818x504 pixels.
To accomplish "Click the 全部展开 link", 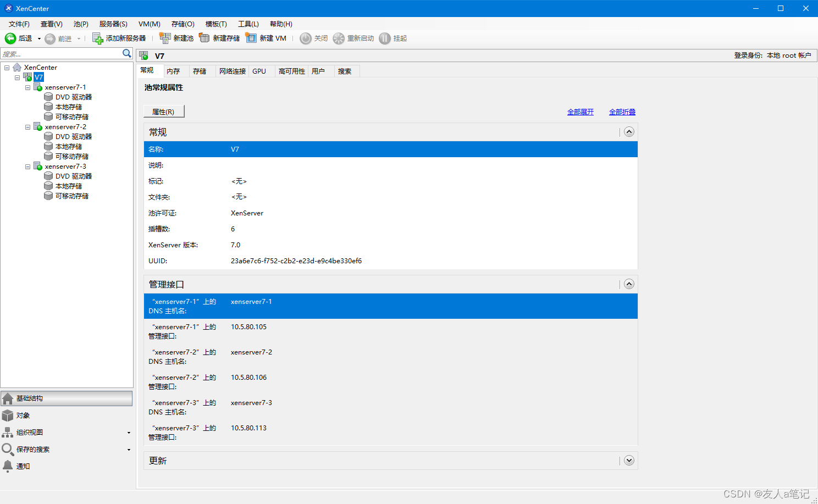I will 581,112.
